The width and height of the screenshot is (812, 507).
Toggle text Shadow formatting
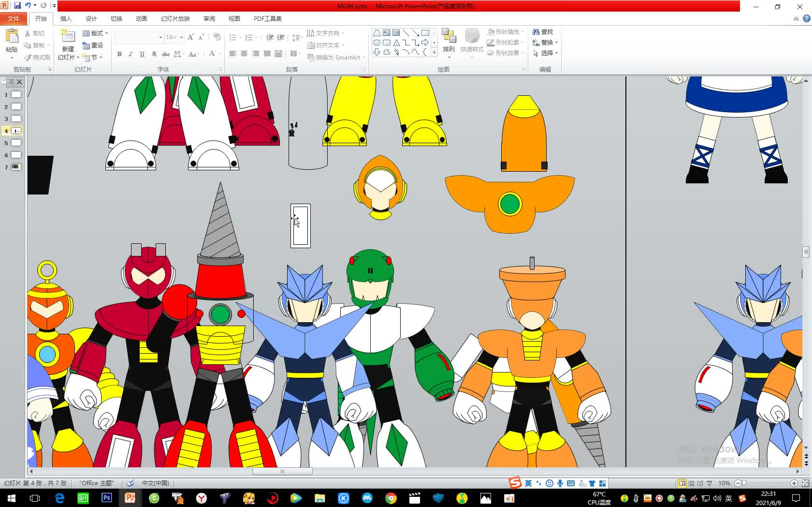[154, 54]
